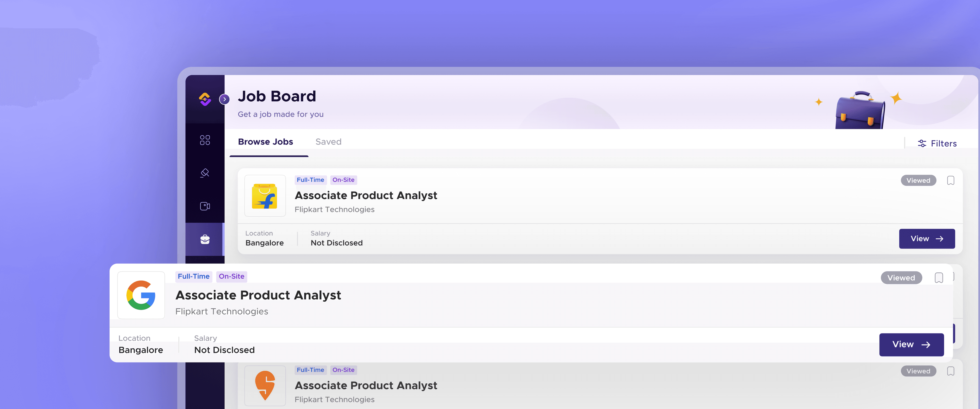The image size is (980, 409).
Task: Select the briefcase jobs sidebar icon
Action: pos(205,239)
